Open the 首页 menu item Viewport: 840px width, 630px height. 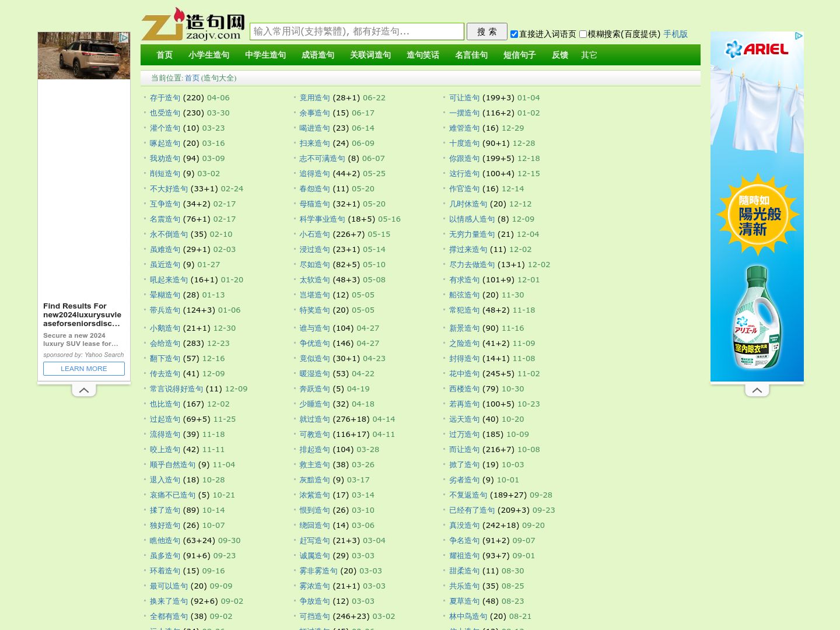164,55
